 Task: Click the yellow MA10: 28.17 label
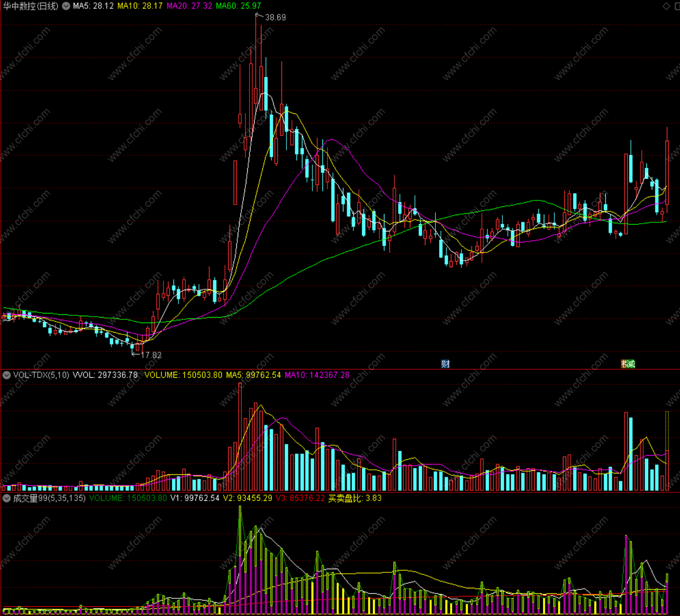tap(140, 6)
